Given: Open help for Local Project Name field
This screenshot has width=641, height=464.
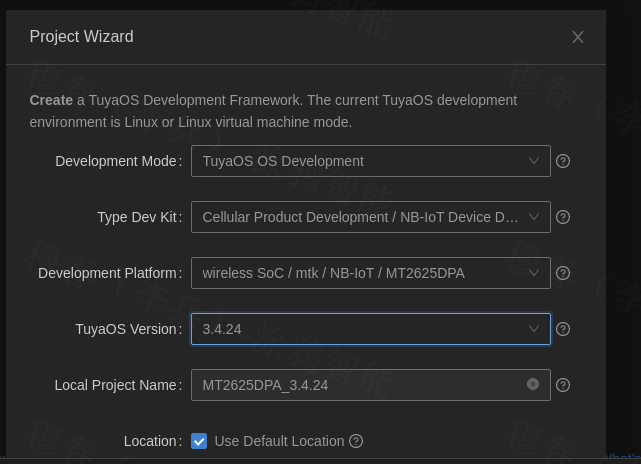Looking at the screenshot, I should pos(563,385).
